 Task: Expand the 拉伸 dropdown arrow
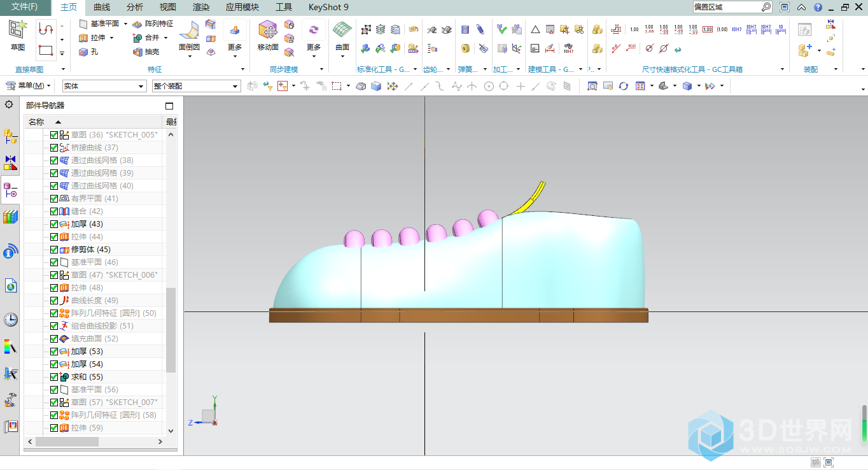click(111, 38)
